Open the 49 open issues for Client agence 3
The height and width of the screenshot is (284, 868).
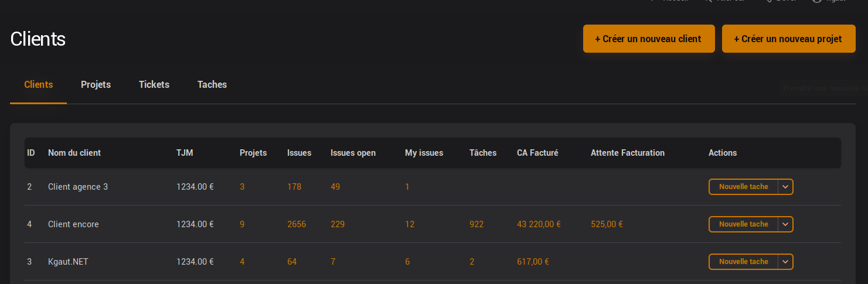click(x=335, y=187)
